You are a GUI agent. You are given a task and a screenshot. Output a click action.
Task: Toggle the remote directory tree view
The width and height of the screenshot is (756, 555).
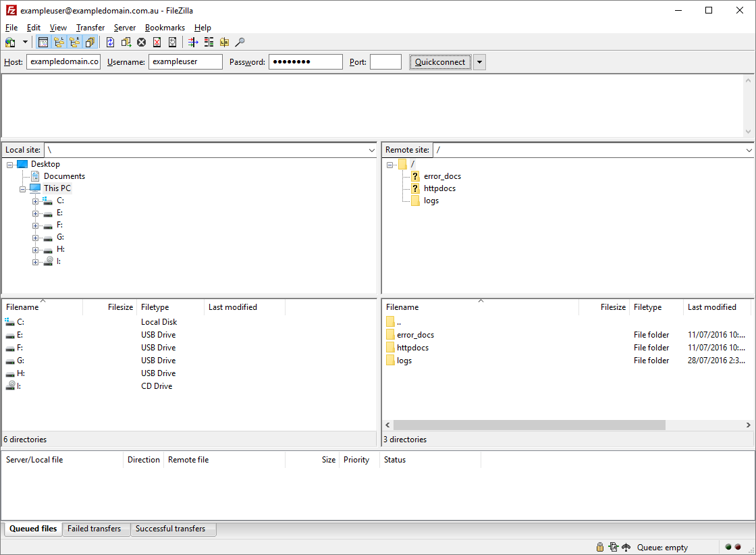click(x=74, y=42)
